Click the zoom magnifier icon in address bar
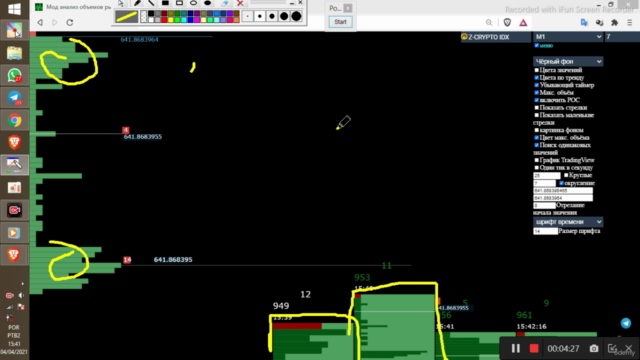This screenshot has height=360, width=640. tap(489, 23)
